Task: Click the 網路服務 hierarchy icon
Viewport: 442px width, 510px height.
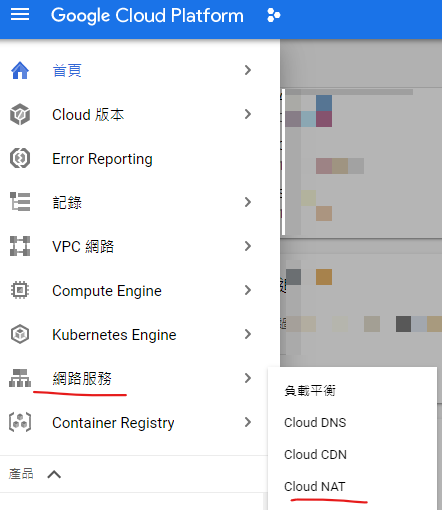Action: pyautogui.click(x=20, y=378)
